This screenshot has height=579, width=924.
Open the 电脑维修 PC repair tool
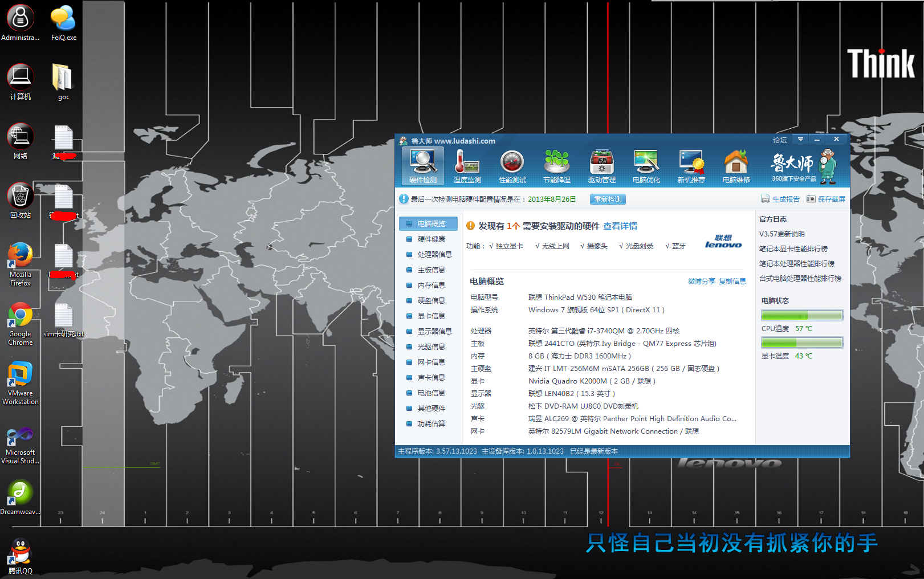(x=736, y=166)
